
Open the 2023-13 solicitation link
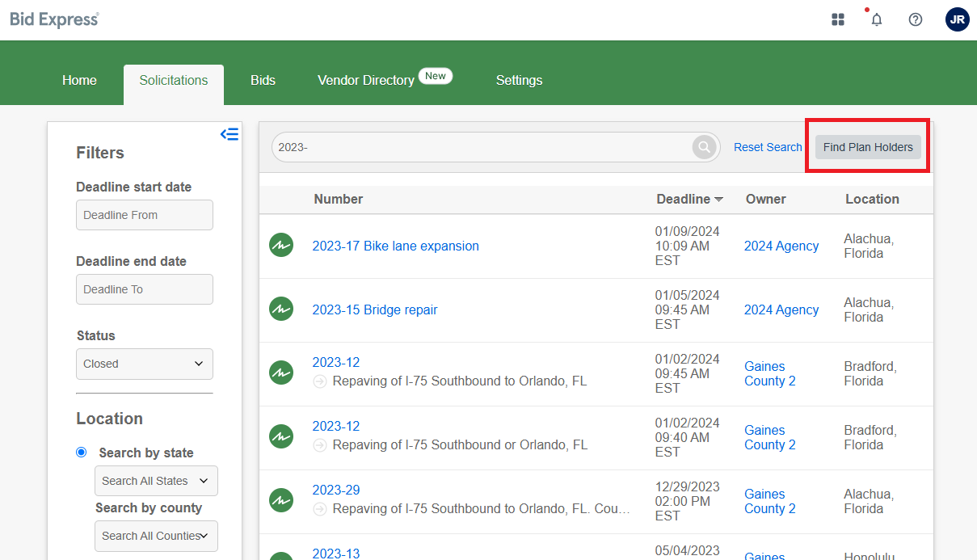336,554
